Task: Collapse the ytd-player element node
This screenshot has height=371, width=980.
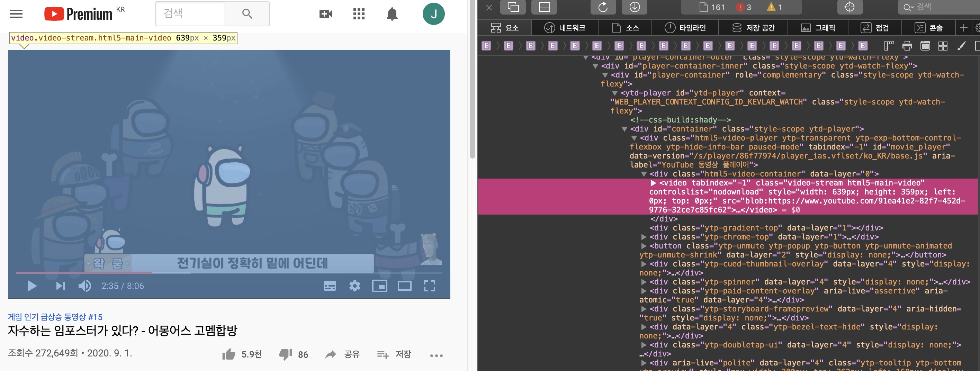Action: [x=614, y=93]
